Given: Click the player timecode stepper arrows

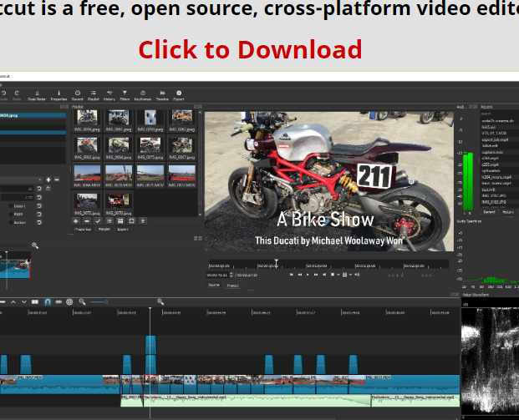Looking at the screenshot, I should pyautogui.click(x=231, y=275).
